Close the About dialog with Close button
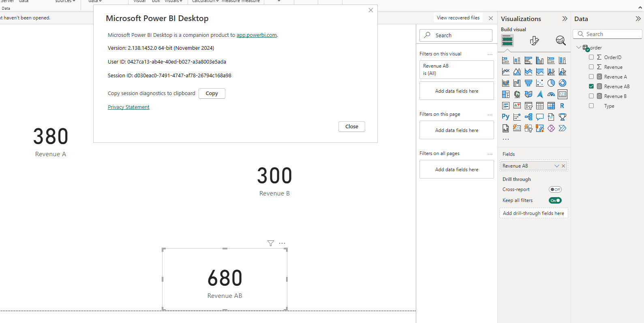 coord(352,127)
